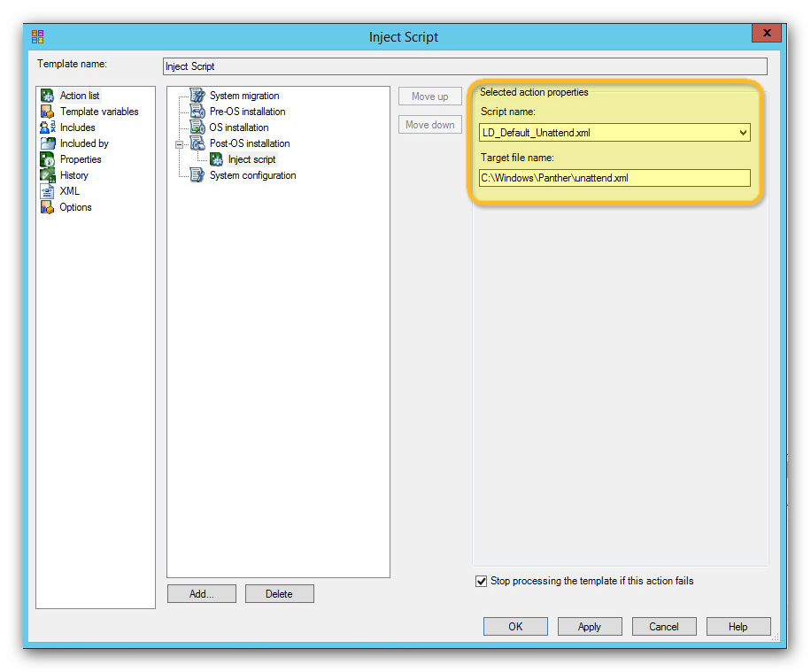
Task: Open the Properties section icon
Action: tap(46, 158)
